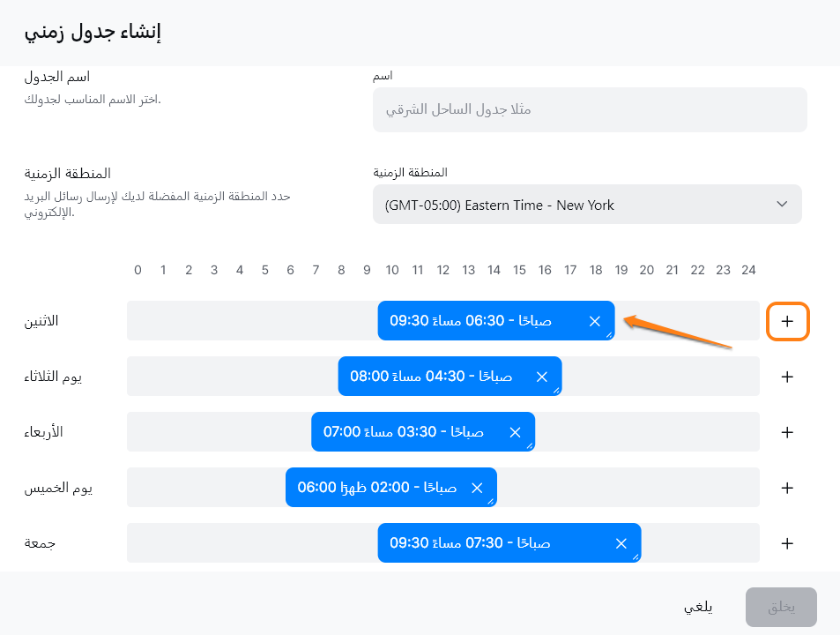Remove the جمعة 09:30 time block

click(621, 543)
